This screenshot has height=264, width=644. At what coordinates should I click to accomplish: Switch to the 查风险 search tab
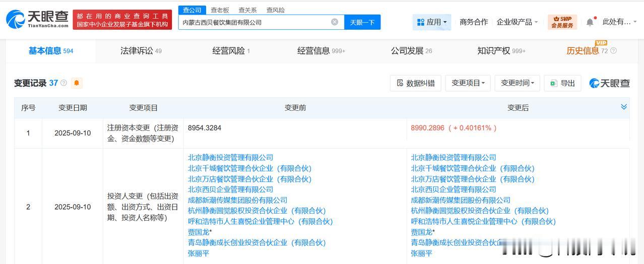(x=275, y=10)
